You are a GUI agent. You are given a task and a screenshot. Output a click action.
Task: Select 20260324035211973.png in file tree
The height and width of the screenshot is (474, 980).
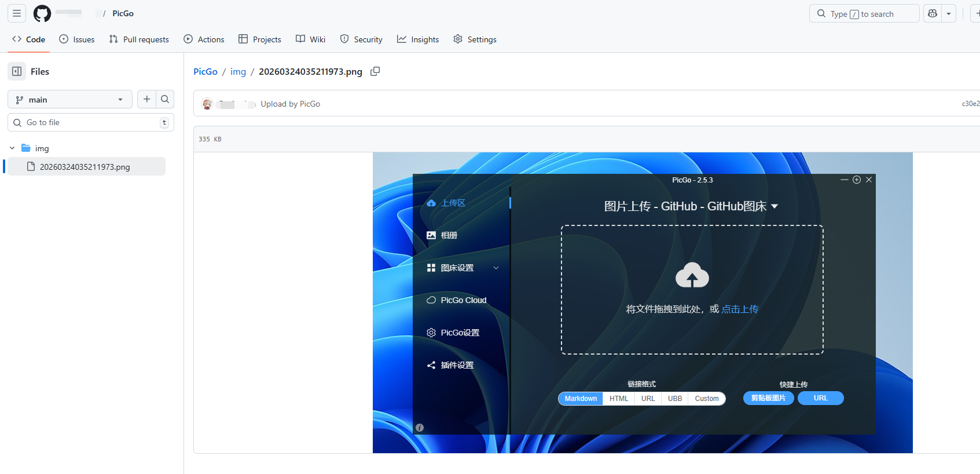click(x=87, y=166)
